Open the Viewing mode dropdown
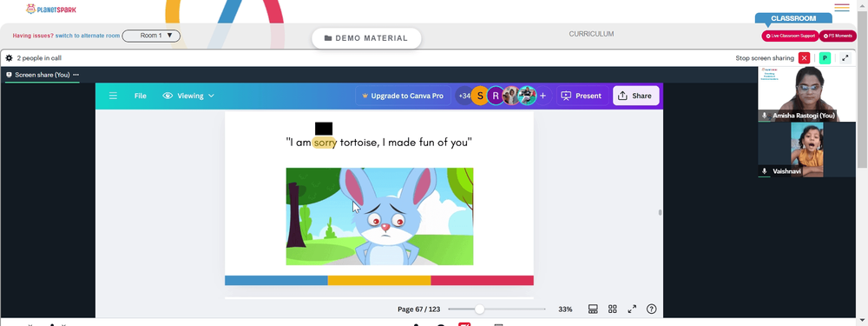 pos(188,96)
